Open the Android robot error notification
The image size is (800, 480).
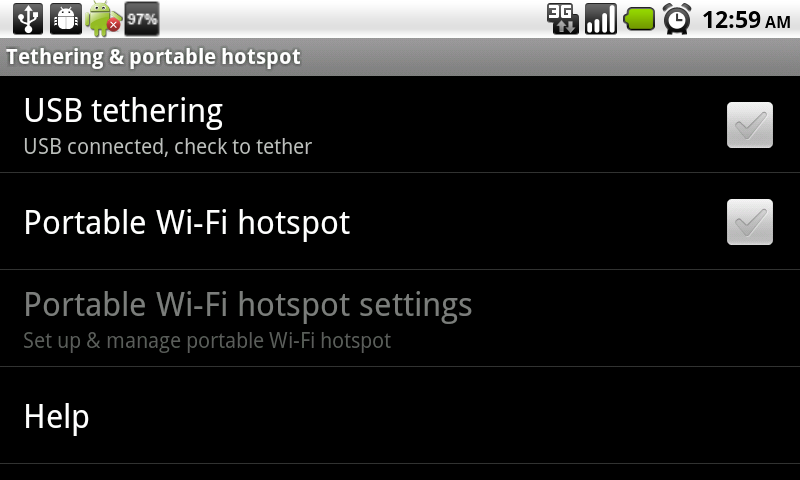(103, 19)
